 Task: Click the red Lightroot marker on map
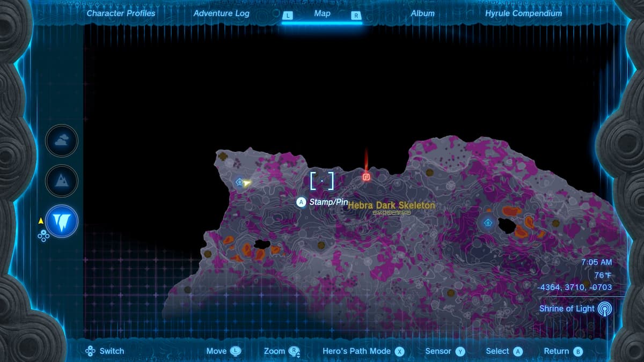pos(366,177)
